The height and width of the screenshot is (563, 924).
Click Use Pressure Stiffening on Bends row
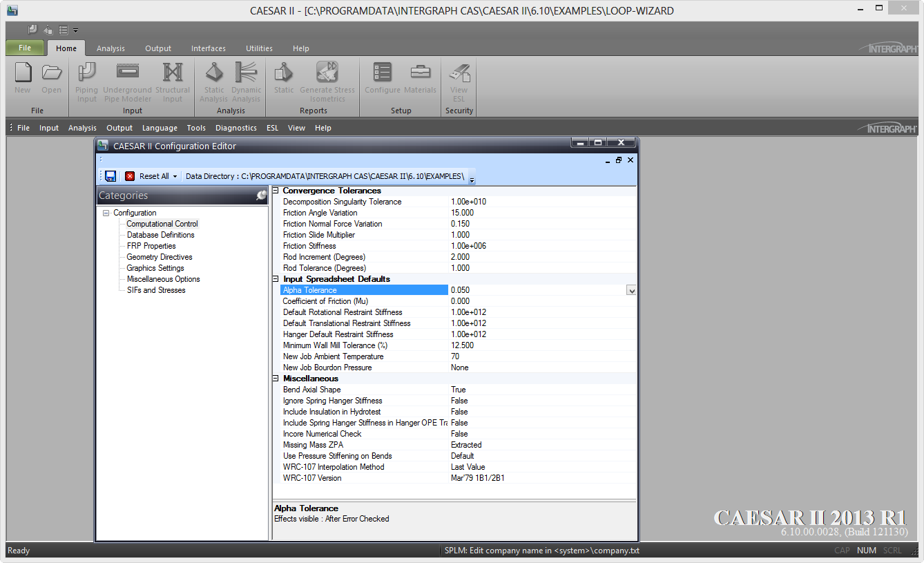click(x=457, y=456)
